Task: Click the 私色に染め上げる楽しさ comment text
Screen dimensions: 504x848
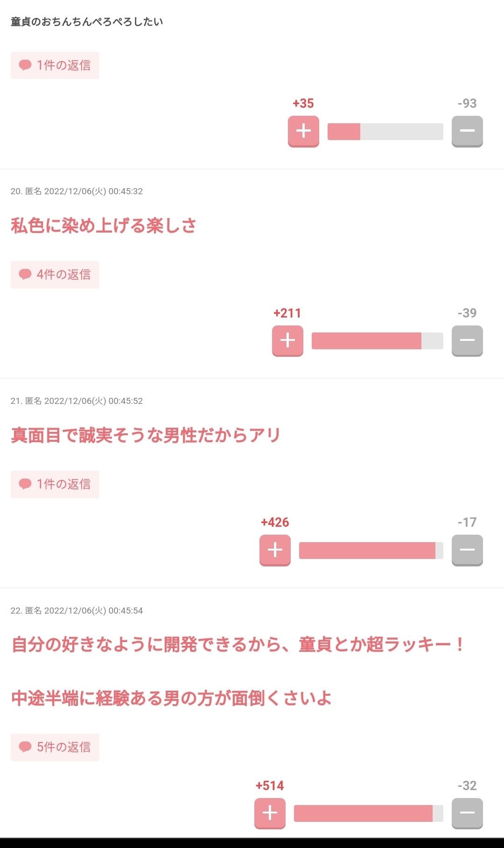Action: (104, 226)
